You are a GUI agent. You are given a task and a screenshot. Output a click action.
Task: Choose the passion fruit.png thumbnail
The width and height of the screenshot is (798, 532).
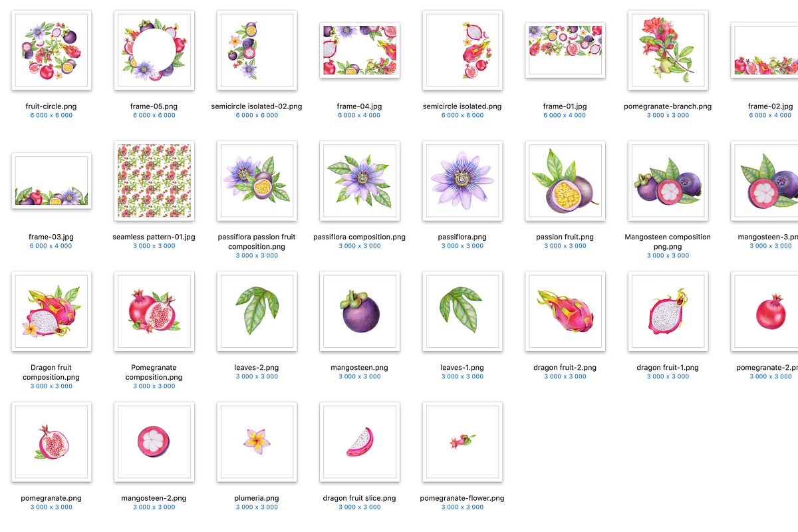565,181
